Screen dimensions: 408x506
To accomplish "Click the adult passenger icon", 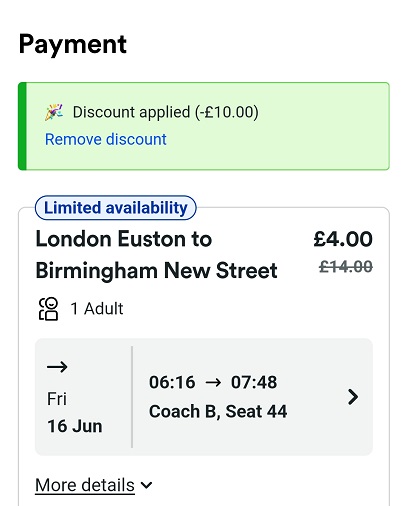I will click(48, 309).
